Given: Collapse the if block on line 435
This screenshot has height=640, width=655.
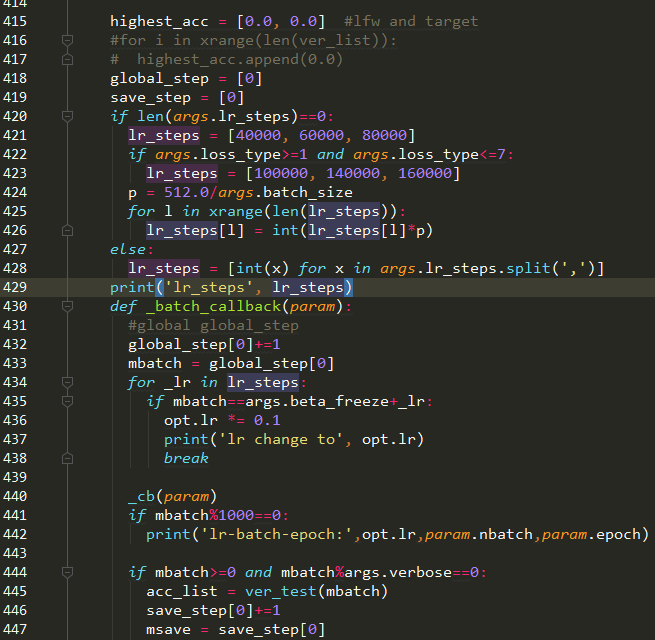Looking at the screenshot, I should pyautogui.click(x=67, y=401).
